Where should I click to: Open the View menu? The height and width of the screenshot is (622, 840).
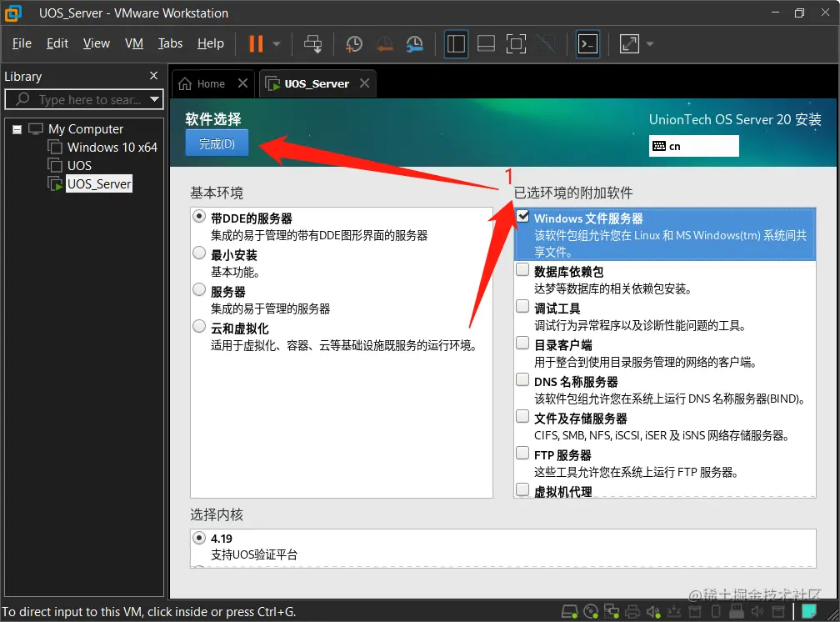pyautogui.click(x=97, y=43)
